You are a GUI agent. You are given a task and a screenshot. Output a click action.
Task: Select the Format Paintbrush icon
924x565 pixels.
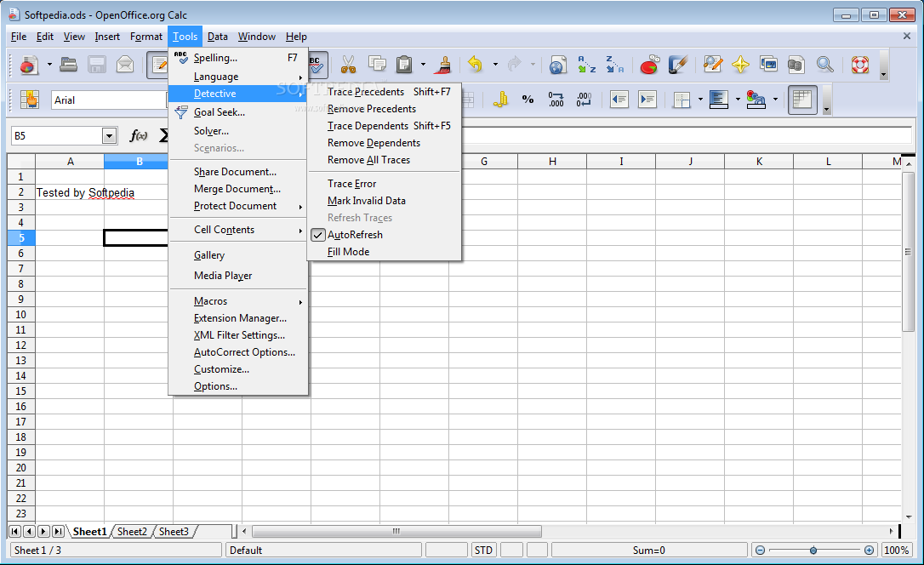[442, 64]
